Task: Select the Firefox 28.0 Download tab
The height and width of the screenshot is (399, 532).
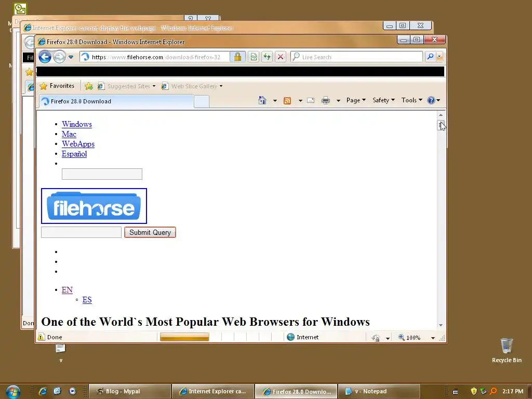Action: coord(116,101)
